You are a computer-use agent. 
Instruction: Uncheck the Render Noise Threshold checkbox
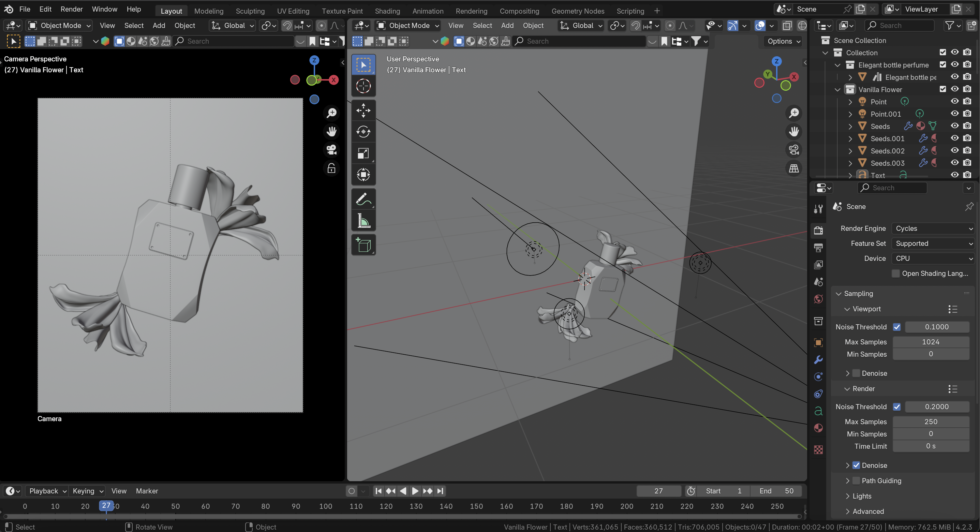[897, 407]
